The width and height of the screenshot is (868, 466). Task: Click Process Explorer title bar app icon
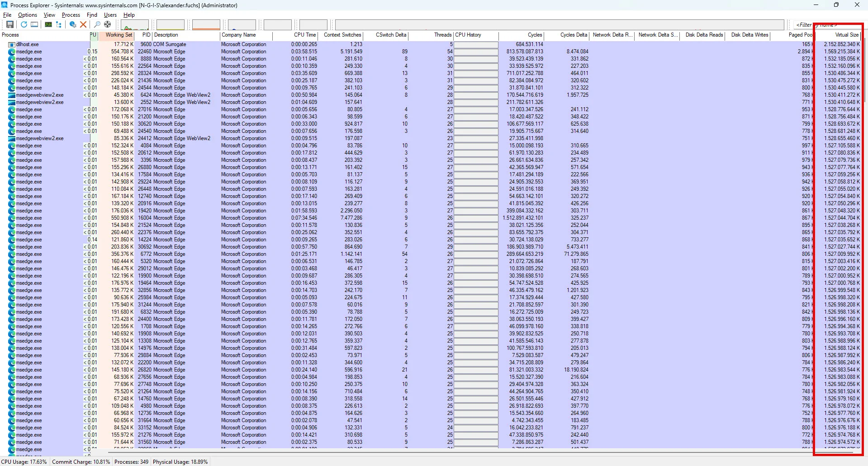click(5, 5)
